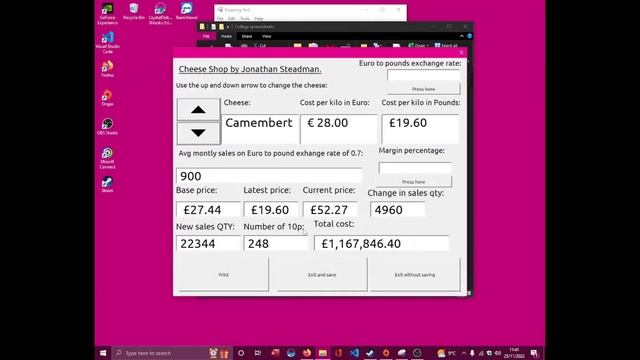Click the Margin percentage input field
Image resolution: width=640 pixels, height=360 pixels.
click(x=415, y=168)
